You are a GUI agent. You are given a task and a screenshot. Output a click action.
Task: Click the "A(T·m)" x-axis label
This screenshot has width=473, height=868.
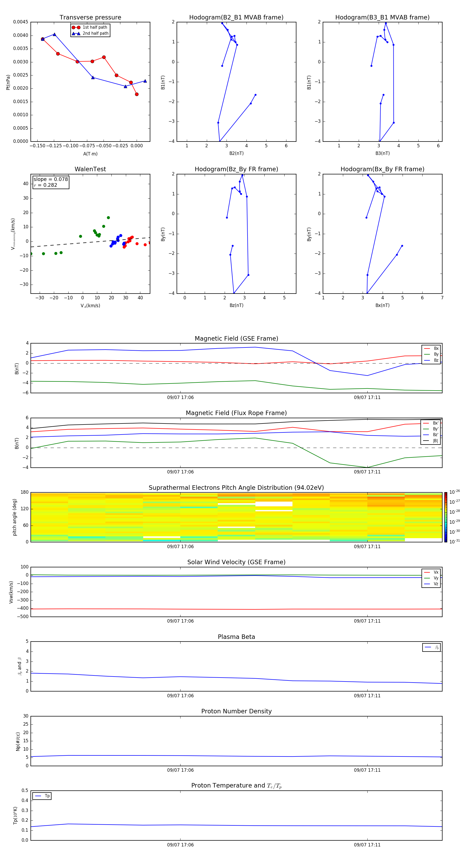pyautogui.click(x=90, y=154)
